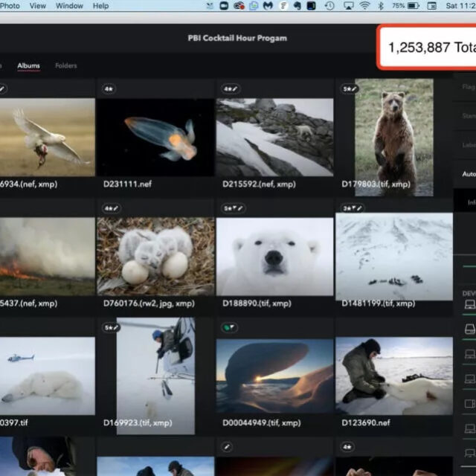Select the sea angel D231111.nef thumbnail
The image size is (476, 476).
click(x=155, y=137)
